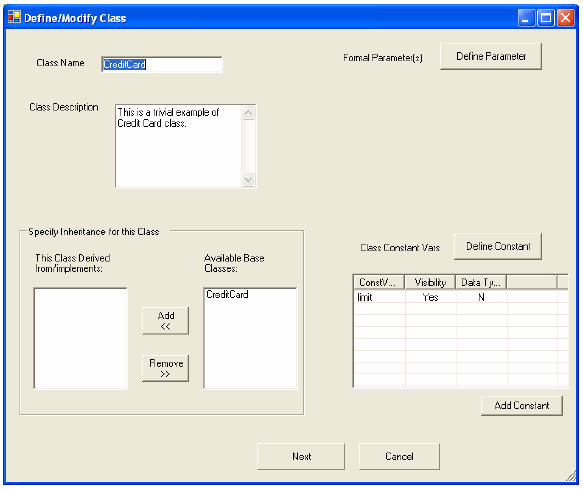Viewport: 583px width, 489px height.
Task: Cancel the class definition dialog
Action: click(399, 456)
